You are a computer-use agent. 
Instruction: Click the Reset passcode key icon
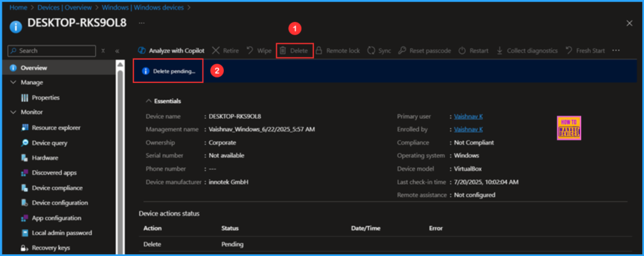click(402, 50)
